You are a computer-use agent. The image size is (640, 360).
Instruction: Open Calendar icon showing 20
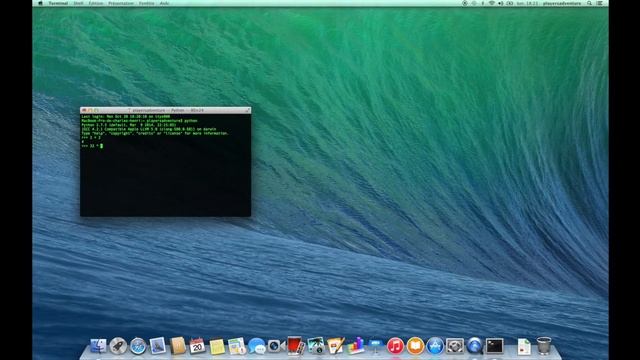click(197, 346)
